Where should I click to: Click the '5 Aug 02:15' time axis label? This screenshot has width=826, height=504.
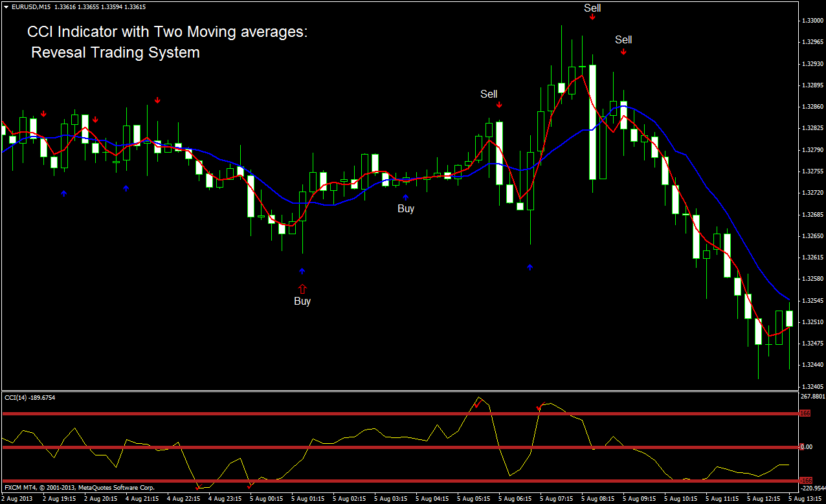tap(350, 499)
